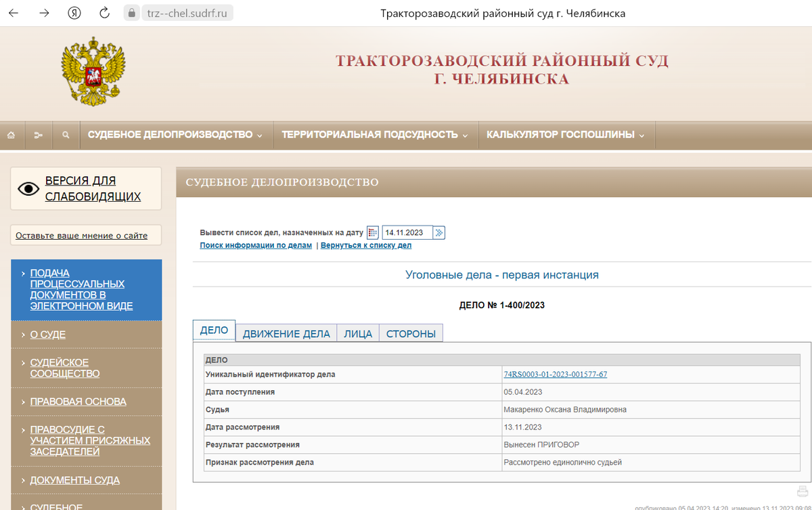Screen dimensions: 812x510
Task: Open the calendar date picker icon
Action: tap(373, 233)
